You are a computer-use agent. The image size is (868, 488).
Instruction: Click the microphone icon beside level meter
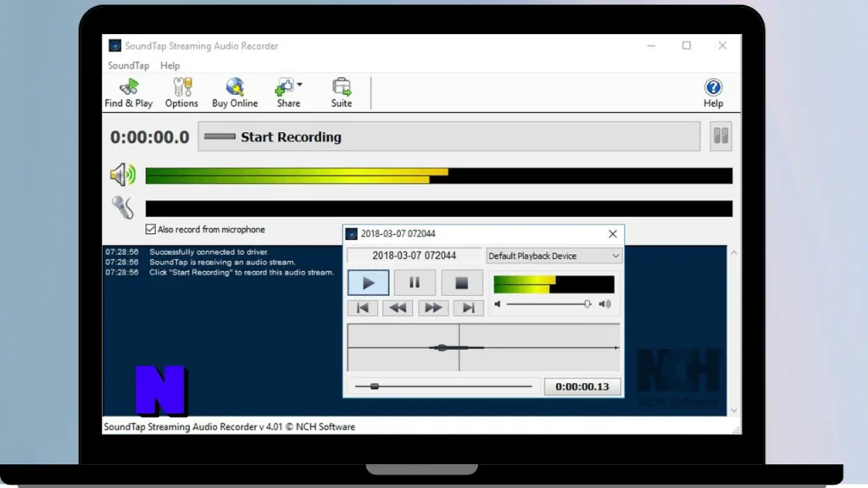122,208
